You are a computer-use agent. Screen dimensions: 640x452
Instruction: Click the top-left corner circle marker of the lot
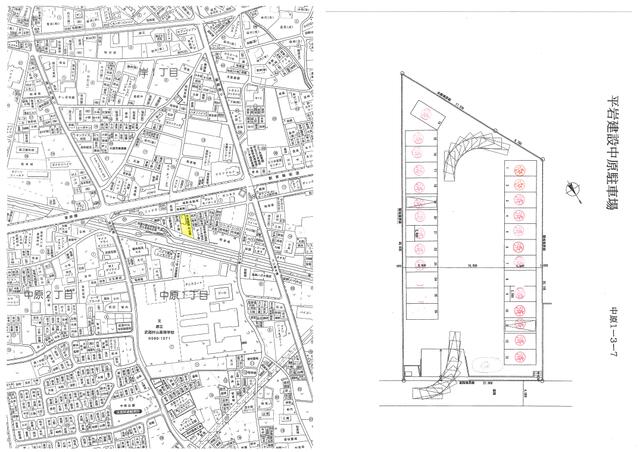[x=402, y=73]
